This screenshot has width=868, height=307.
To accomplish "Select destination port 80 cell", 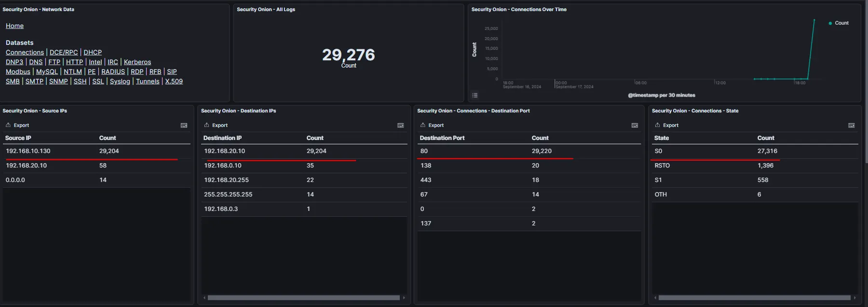I will pos(424,151).
